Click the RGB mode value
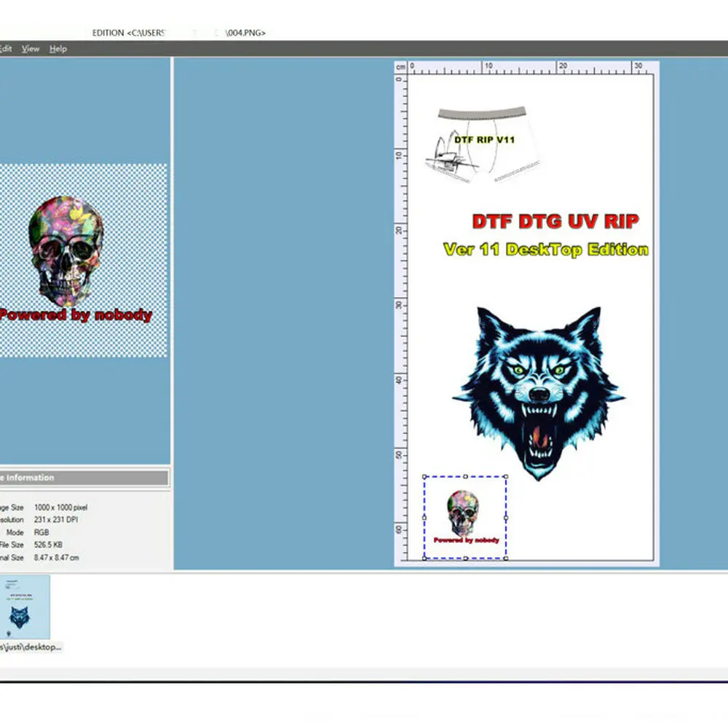 [41, 533]
